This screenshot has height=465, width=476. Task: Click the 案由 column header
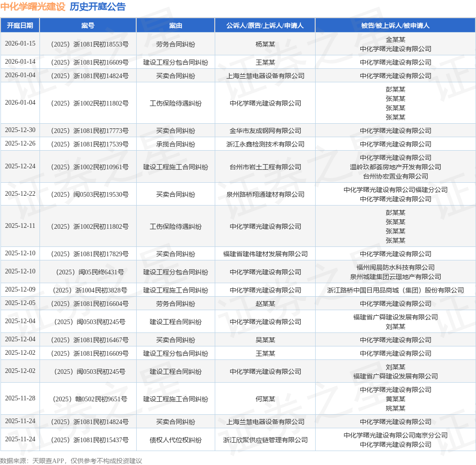point(175,26)
